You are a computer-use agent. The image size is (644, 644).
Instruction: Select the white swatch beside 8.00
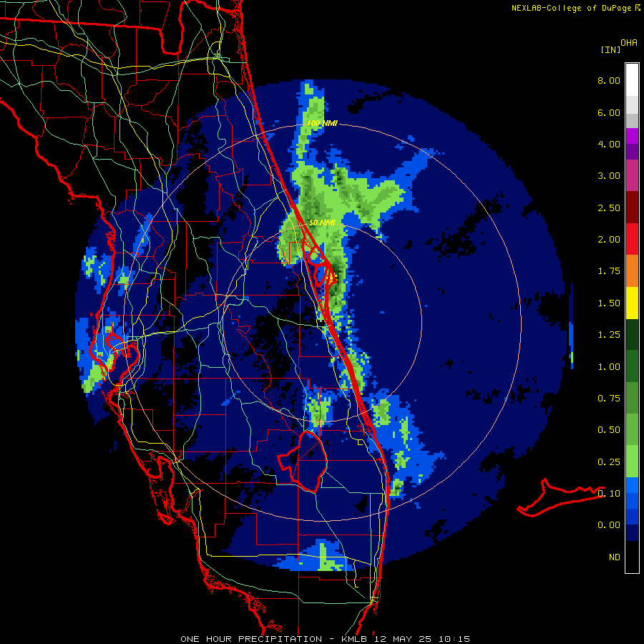[632, 80]
